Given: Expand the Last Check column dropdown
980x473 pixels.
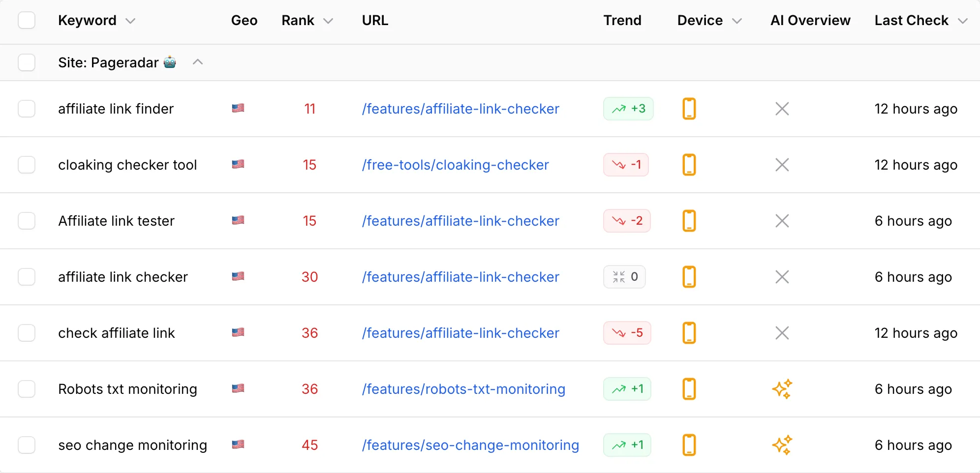Looking at the screenshot, I should pos(963,21).
